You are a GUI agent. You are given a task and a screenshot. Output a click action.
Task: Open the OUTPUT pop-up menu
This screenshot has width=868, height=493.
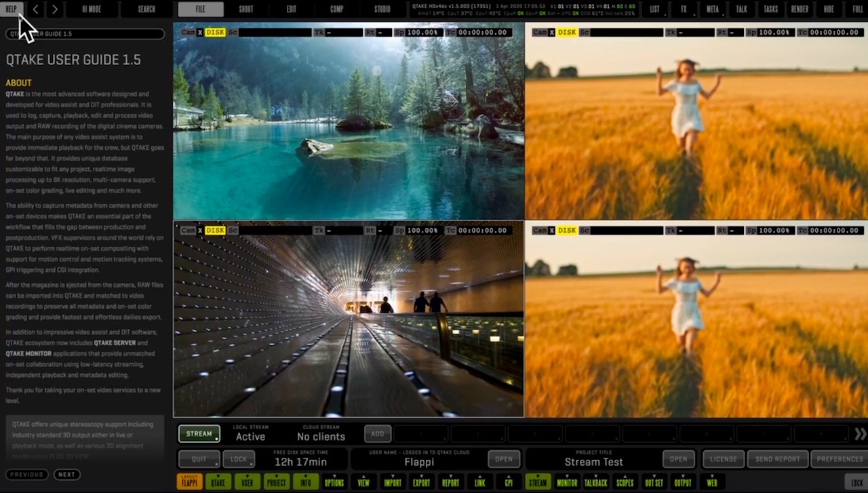(683, 483)
